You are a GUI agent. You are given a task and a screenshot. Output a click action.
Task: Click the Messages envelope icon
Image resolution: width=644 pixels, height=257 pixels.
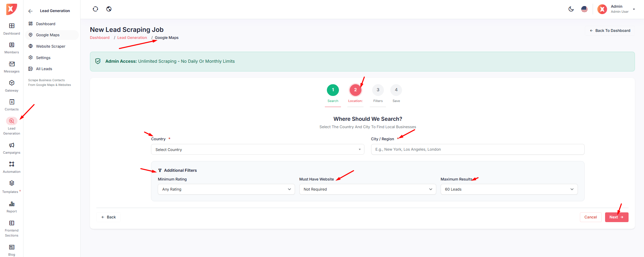12,64
